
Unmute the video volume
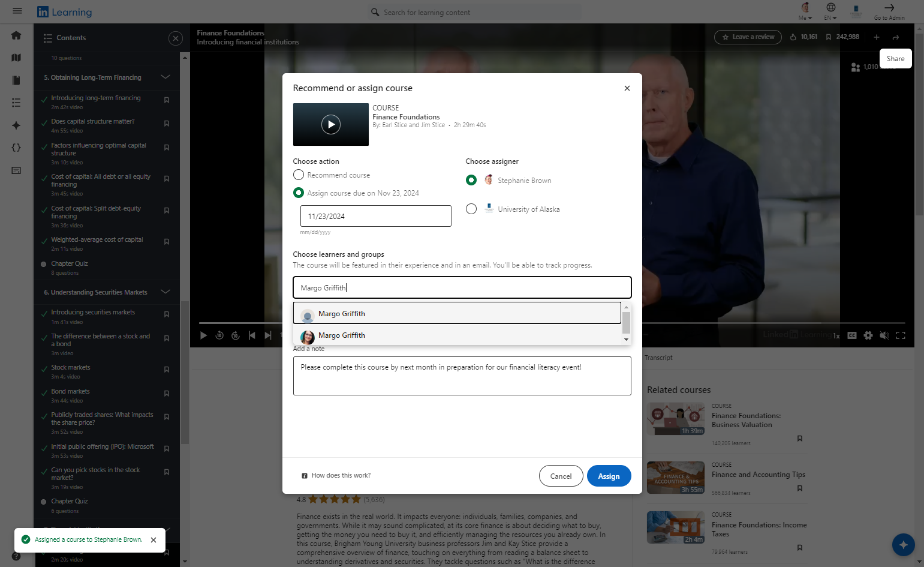click(x=884, y=335)
